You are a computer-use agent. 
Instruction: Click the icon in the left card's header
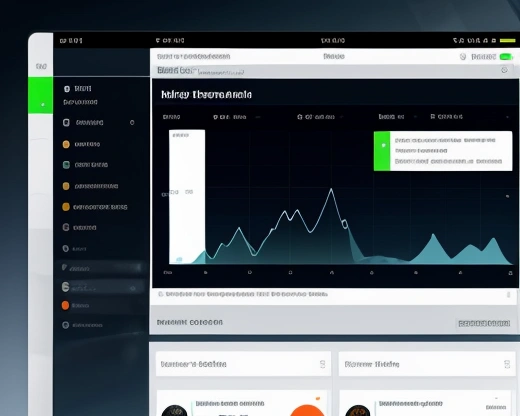(322, 364)
